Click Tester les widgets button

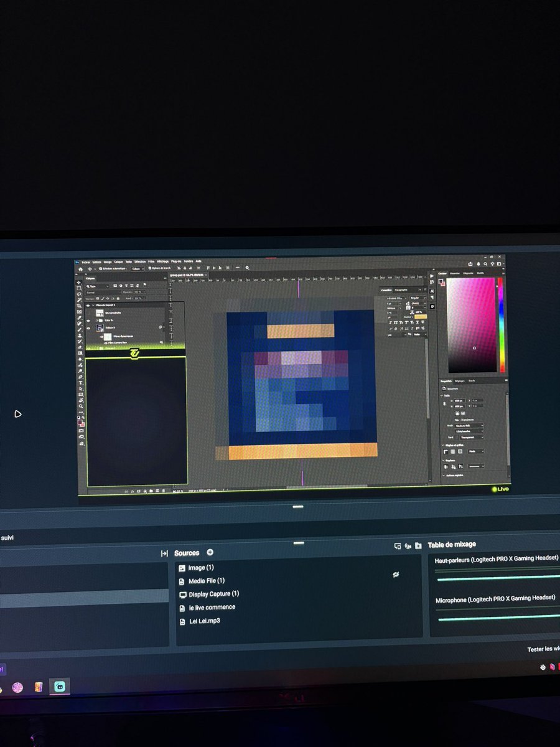pos(543,649)
